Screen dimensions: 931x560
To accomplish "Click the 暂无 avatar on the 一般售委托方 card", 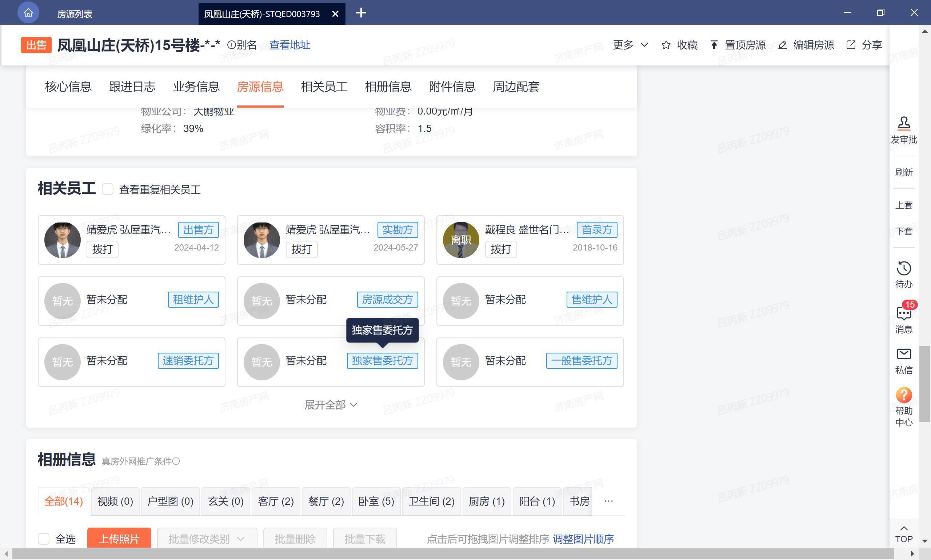I will coord(461,362).
